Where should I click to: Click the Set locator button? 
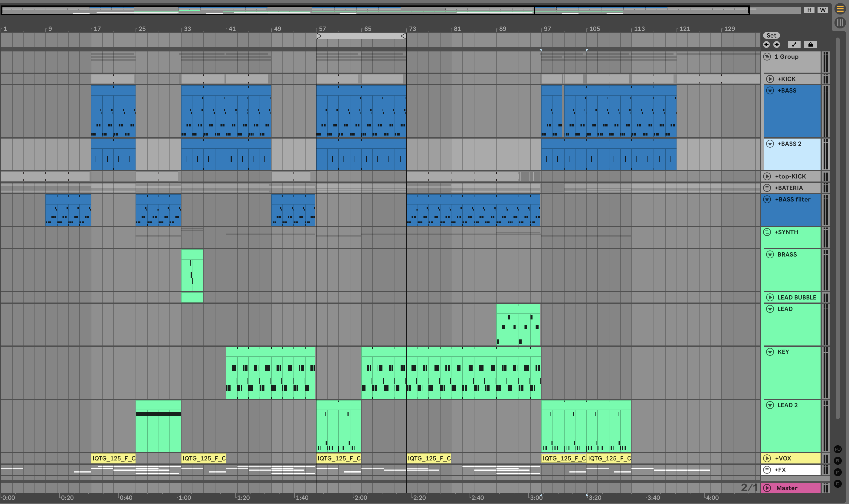tap(771, 35)
